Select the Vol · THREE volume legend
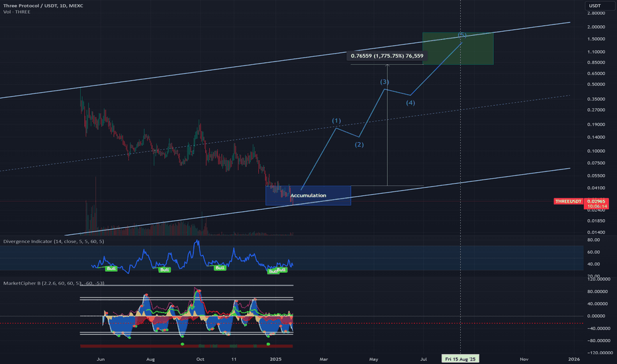The width and height of the screenshot is (617, 364). 17,12
